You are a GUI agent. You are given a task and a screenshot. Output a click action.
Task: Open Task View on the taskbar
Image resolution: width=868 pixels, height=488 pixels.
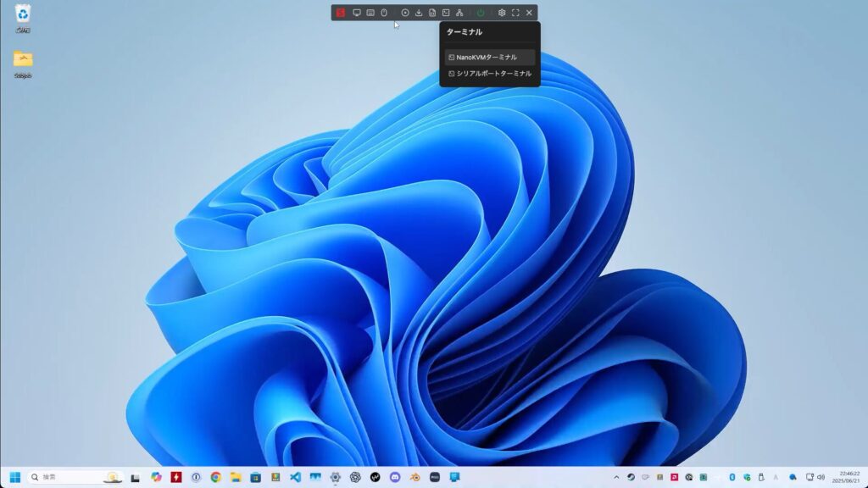(x=135, y=477)
